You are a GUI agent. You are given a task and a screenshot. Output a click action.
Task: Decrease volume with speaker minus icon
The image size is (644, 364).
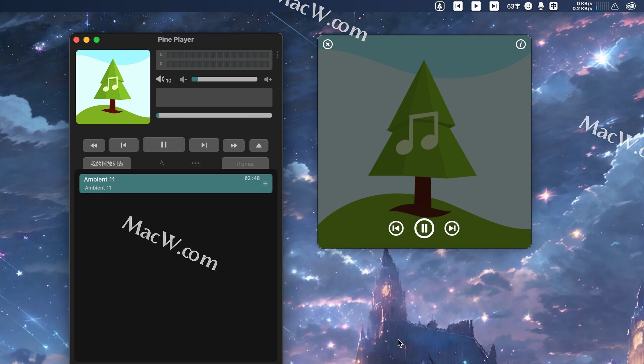point(183,80)
